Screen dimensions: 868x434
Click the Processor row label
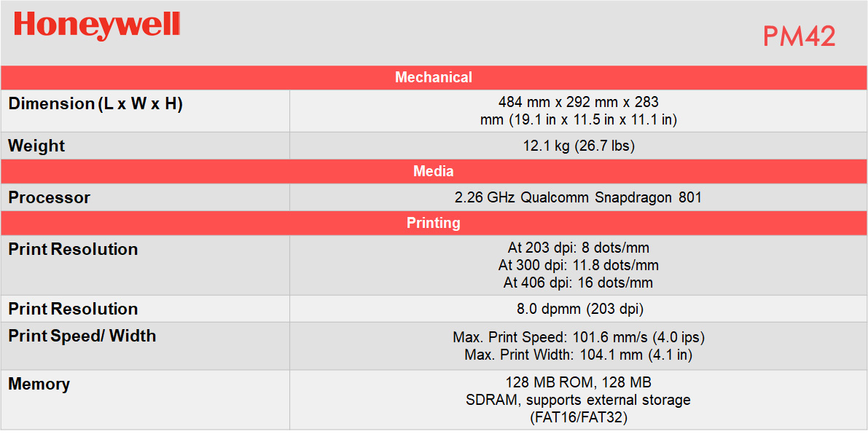[x=50, y=197]
